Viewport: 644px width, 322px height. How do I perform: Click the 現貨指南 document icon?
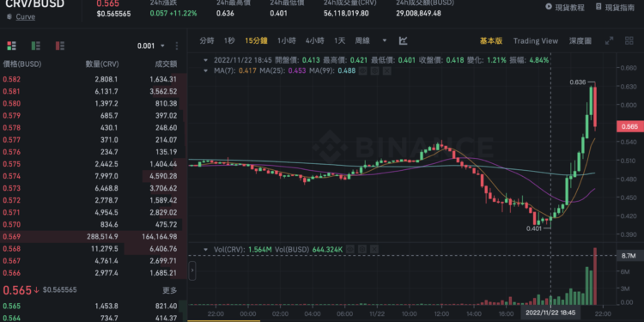598,7
